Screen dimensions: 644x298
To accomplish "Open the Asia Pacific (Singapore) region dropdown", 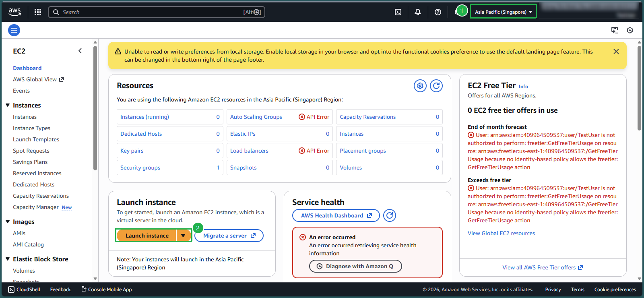I will click(x=503, y=12).
